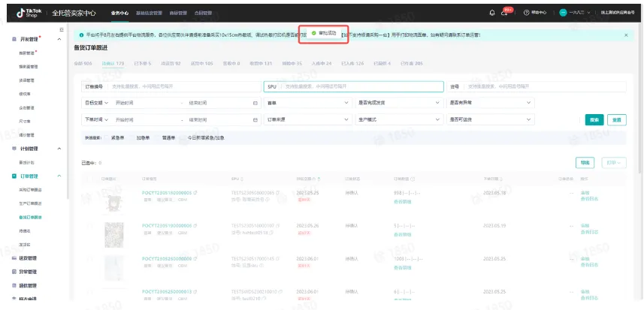
Task: Open the 目标交期 date type selector
Action: [x=96, y=103]
